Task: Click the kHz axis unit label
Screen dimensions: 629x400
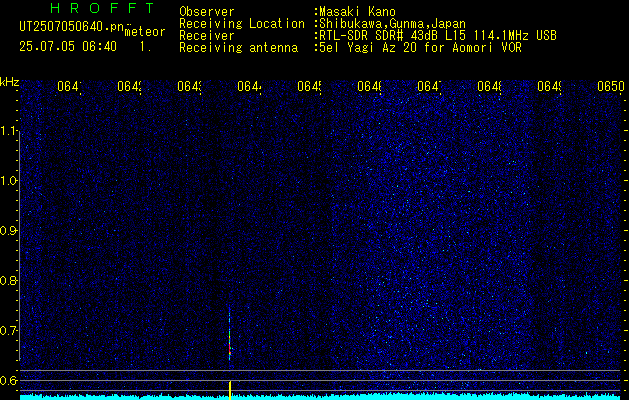Action: 10,83
